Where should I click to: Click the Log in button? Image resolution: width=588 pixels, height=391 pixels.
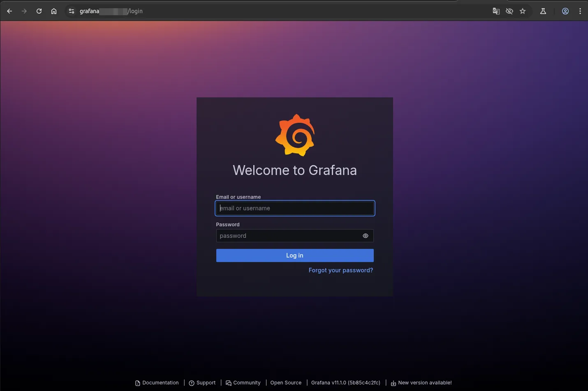point(295,255)
